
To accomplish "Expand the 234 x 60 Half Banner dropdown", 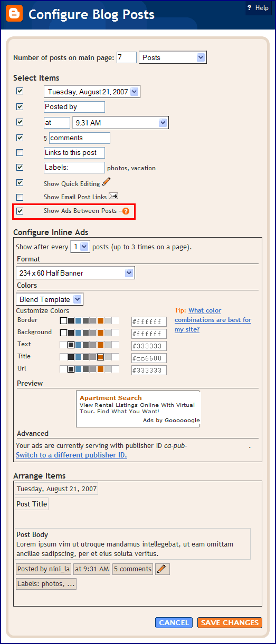I will [x=75, y=273].
